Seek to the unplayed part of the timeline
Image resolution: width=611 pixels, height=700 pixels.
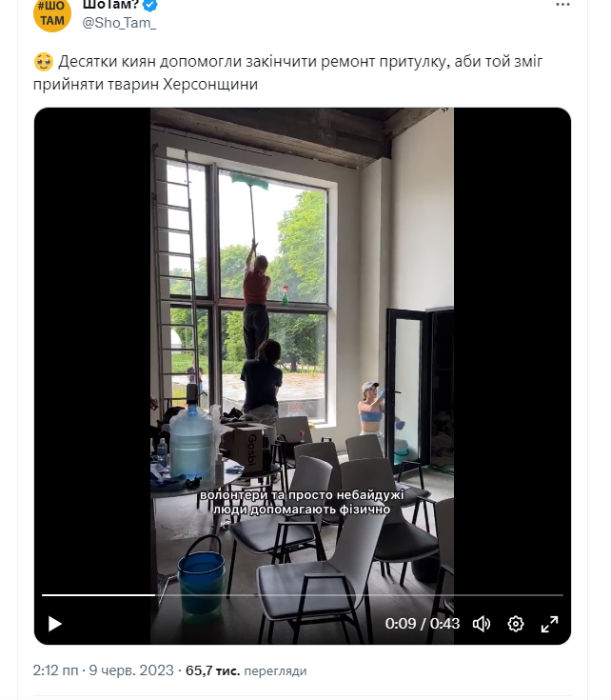coord(359,595)
